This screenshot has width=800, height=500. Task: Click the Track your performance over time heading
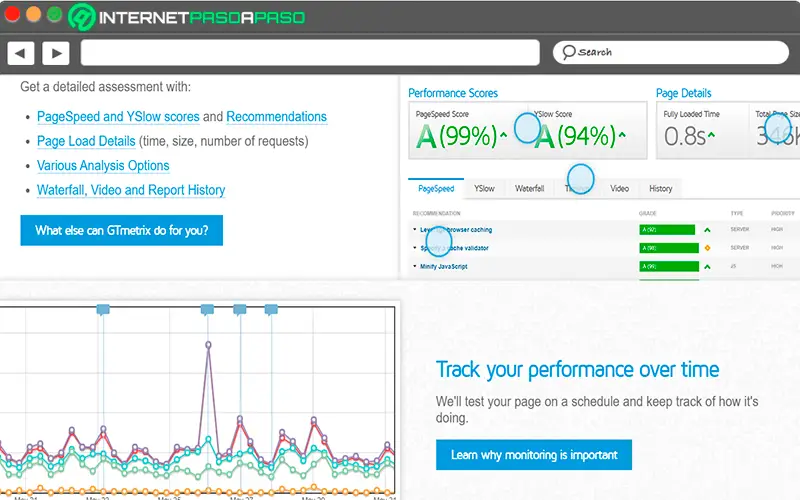[578, 369]
